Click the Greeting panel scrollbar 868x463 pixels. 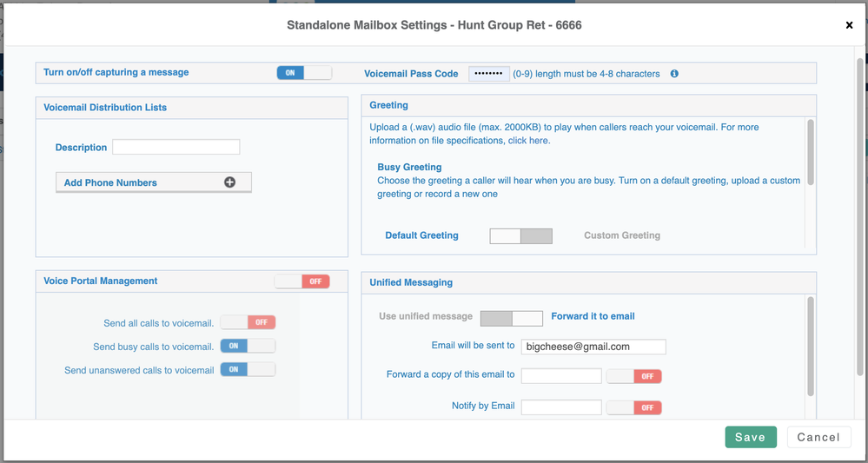point(810,152)
